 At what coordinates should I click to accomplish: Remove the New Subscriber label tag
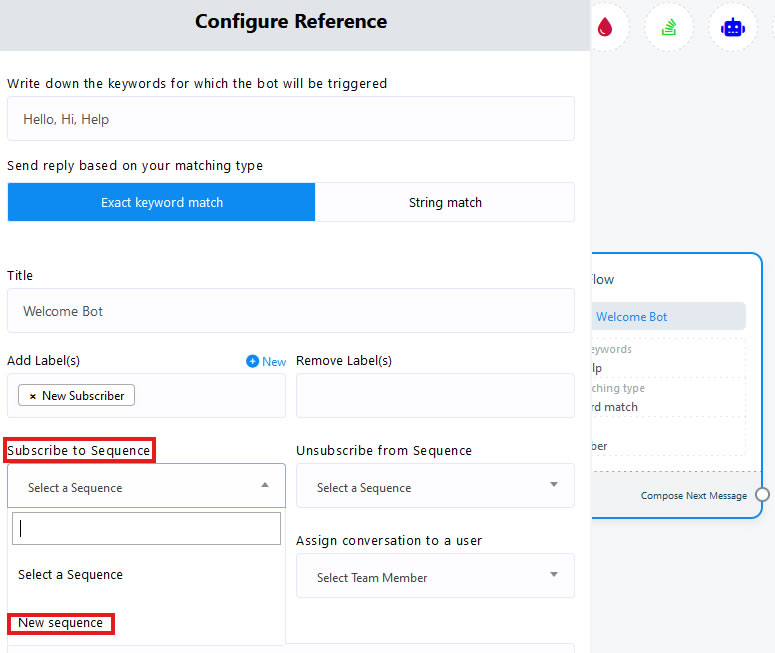33,396
